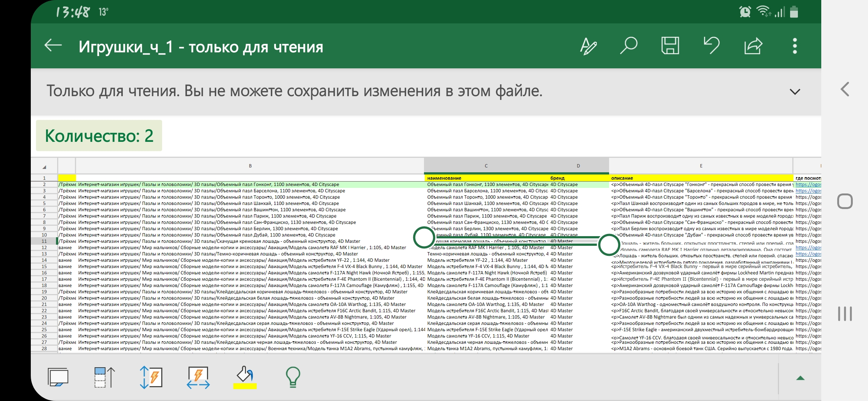868x401 pixels.
Task: Tap the sheet card view icon
Action: (x=58, y=377)
